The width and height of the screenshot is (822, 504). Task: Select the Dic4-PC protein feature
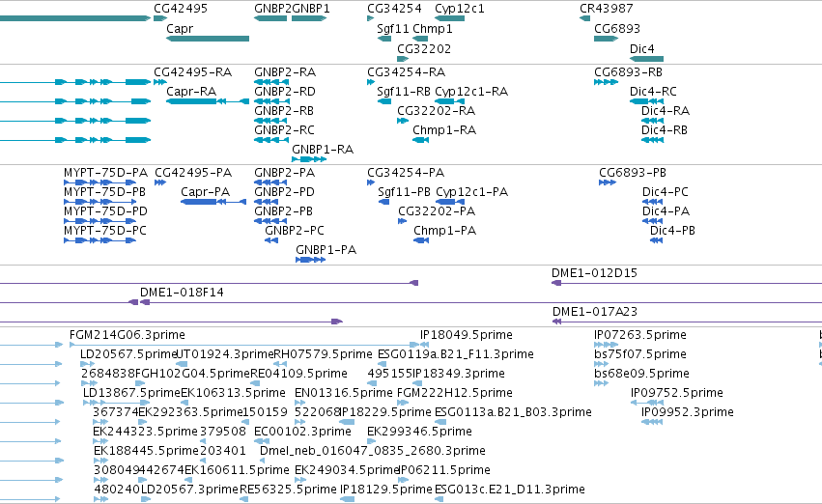pos(653,202)
